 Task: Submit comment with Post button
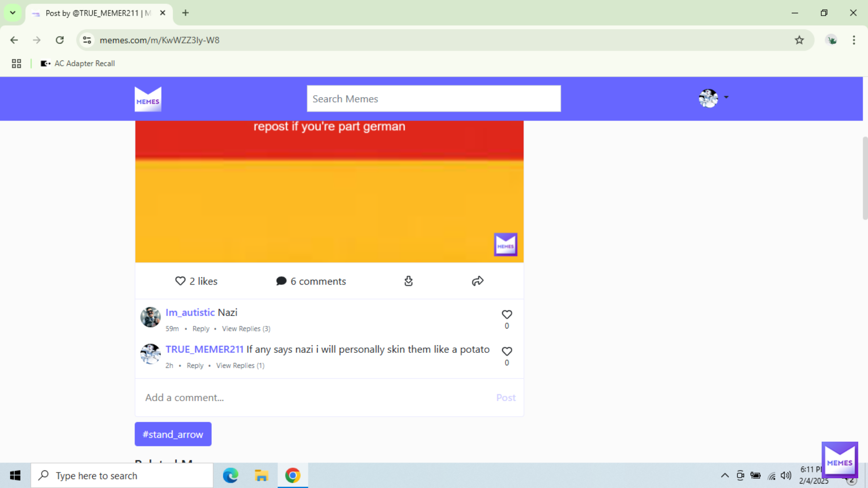click(x=506, y=398)
